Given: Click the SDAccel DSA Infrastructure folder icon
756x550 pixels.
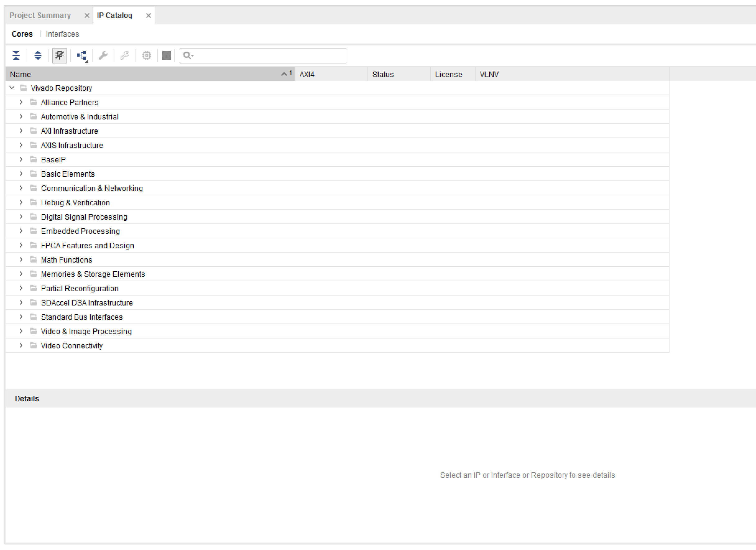Looking at the screenshot, I should point(33,302).
